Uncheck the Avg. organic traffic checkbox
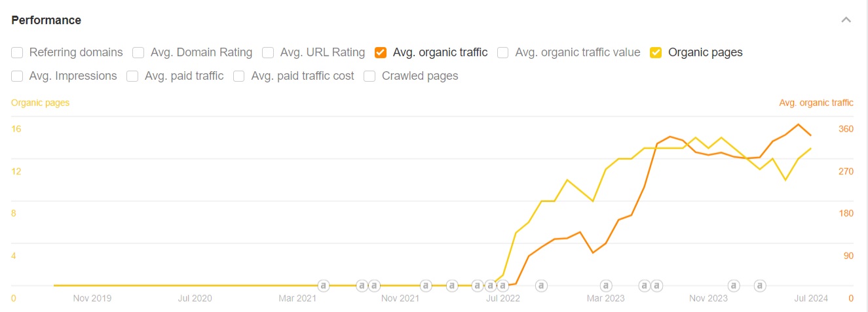 (x=381, y=52)
